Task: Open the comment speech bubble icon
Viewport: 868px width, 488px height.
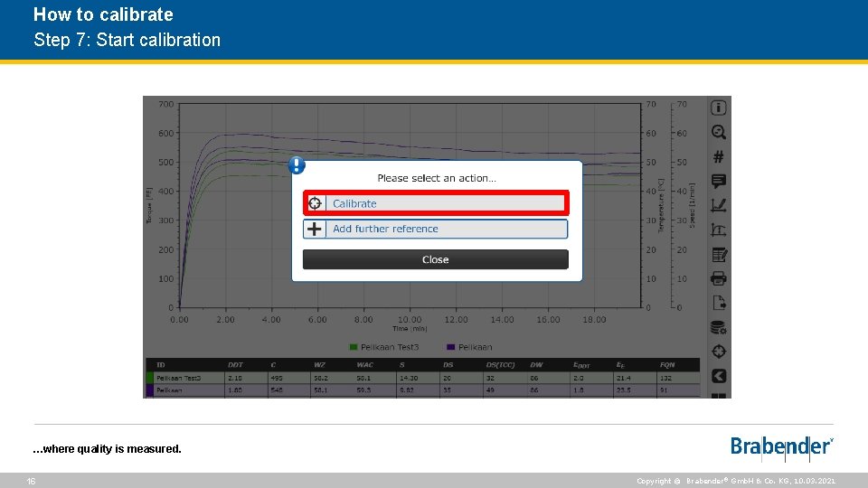Action: pyautogui.click(x=718, y=181)
